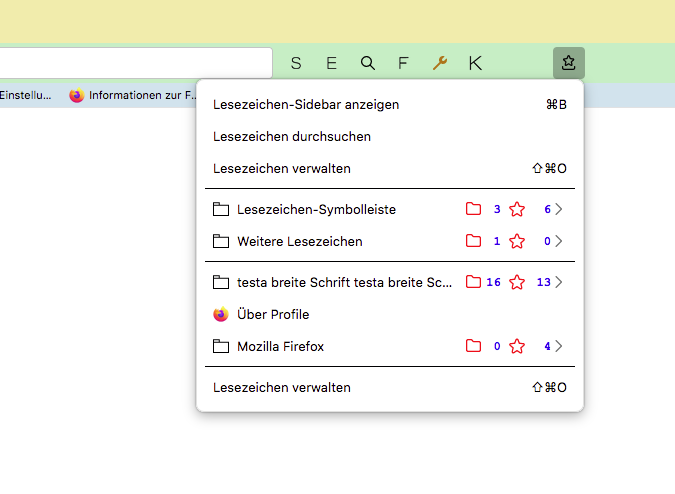This screenshot has width=675, height=494.
Task: Open top Lesezeichen verwalten entry
Action: [282, 168]
